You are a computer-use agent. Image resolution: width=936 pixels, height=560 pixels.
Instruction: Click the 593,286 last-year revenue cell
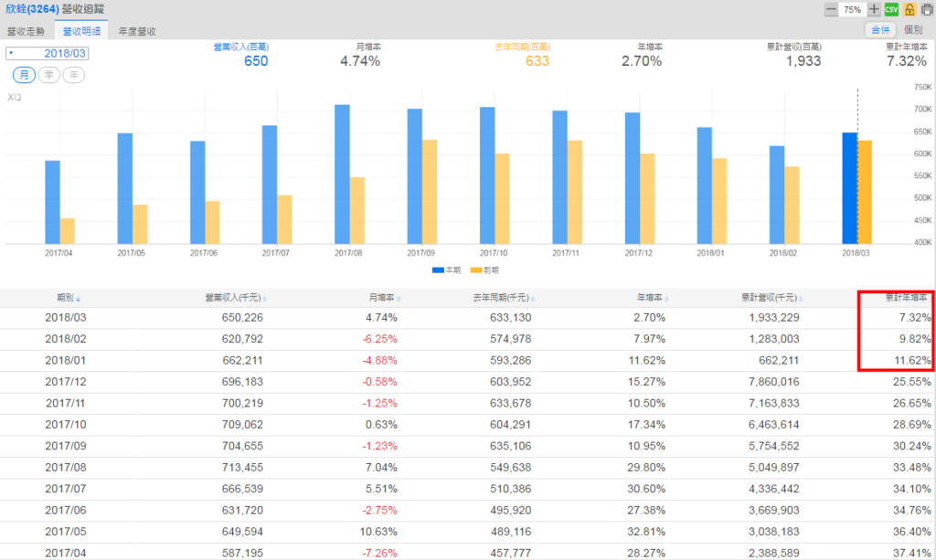510,361
